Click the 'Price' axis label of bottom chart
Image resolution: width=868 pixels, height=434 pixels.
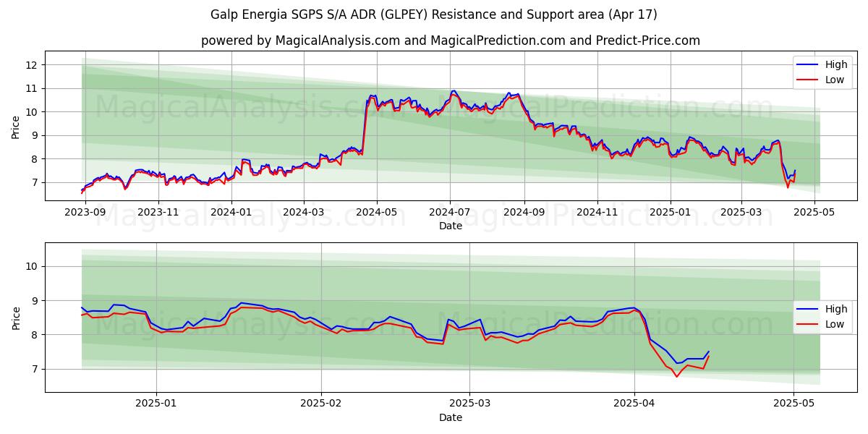click(16, 317)
